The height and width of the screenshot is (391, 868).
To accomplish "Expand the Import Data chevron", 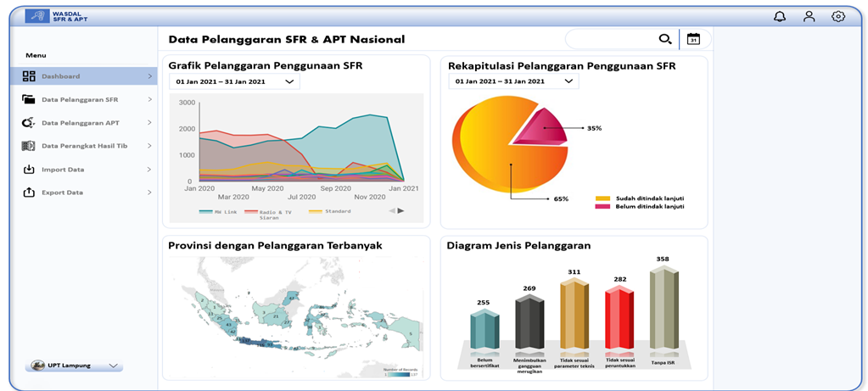I will [x=149, y=170].
